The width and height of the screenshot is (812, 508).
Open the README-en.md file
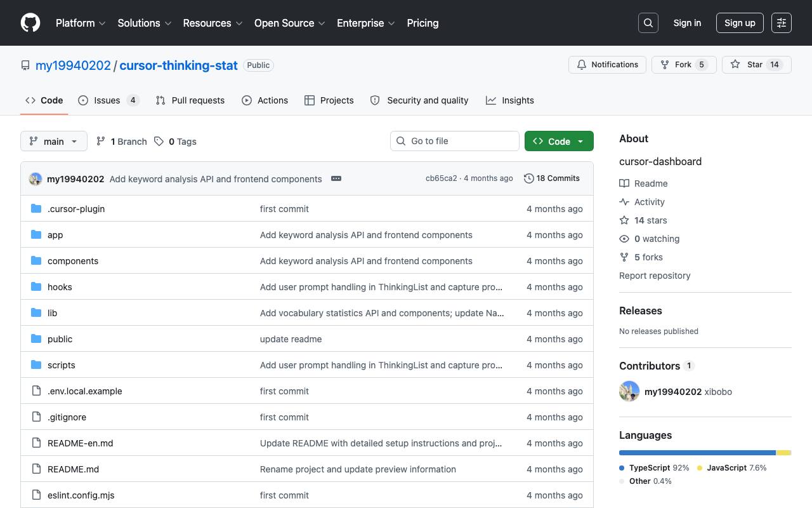click(81, 443)
